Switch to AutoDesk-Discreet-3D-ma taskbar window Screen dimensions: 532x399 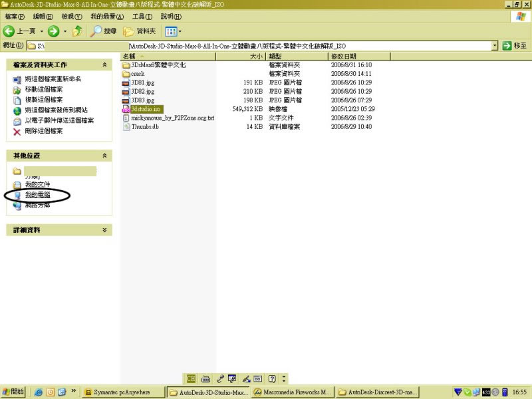(x=378, y=392)
